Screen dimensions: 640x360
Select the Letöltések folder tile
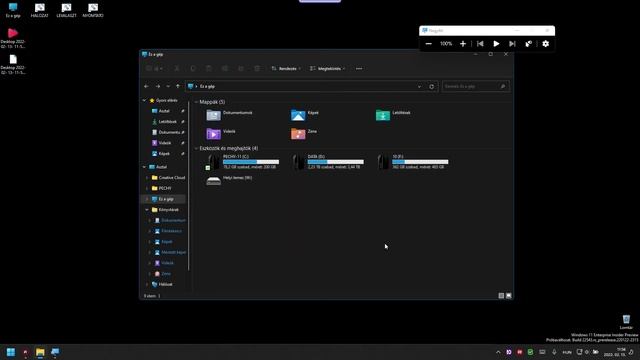pyautogui.click(x=393, y=115)
